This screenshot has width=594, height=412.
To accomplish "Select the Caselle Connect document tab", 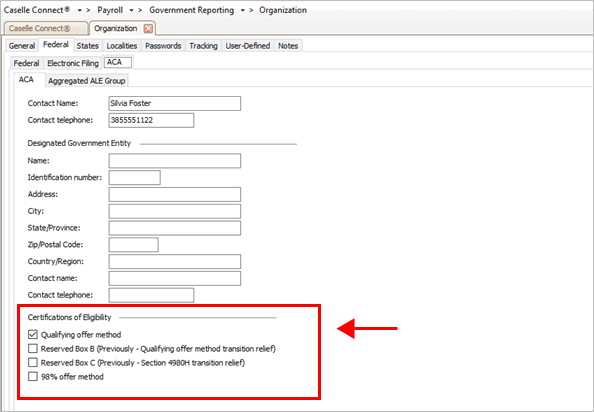I will coord(45,28).
